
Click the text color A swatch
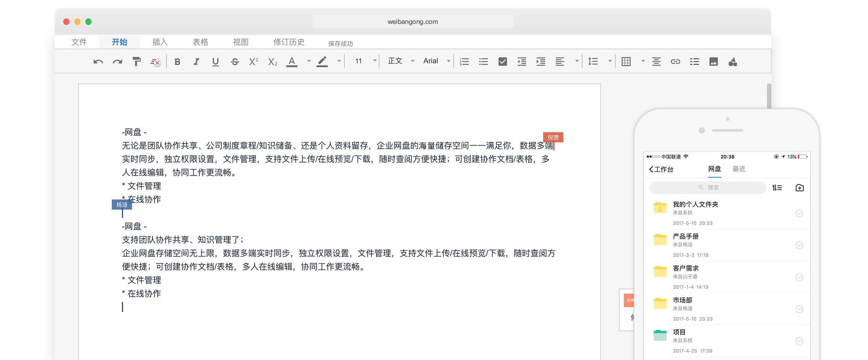tap(292, 62)
